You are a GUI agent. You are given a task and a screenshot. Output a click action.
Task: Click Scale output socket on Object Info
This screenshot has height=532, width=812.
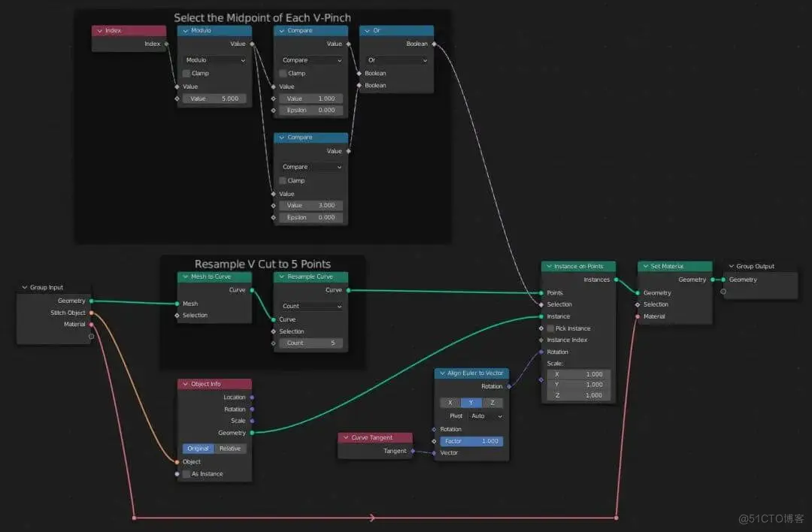(x=252, y=421)
